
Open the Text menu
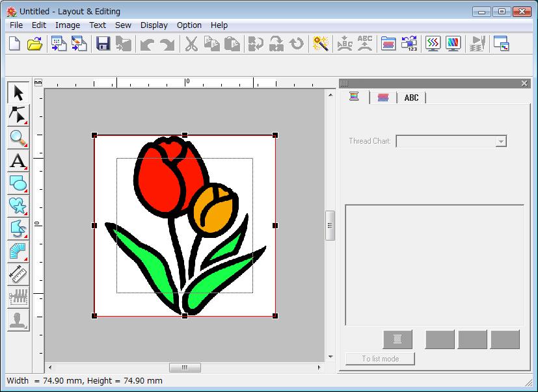pos(98,25)
